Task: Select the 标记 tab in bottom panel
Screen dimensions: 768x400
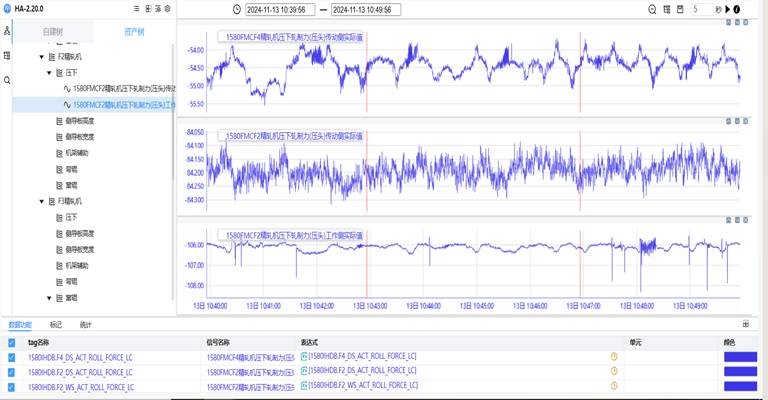Action: 56,324
